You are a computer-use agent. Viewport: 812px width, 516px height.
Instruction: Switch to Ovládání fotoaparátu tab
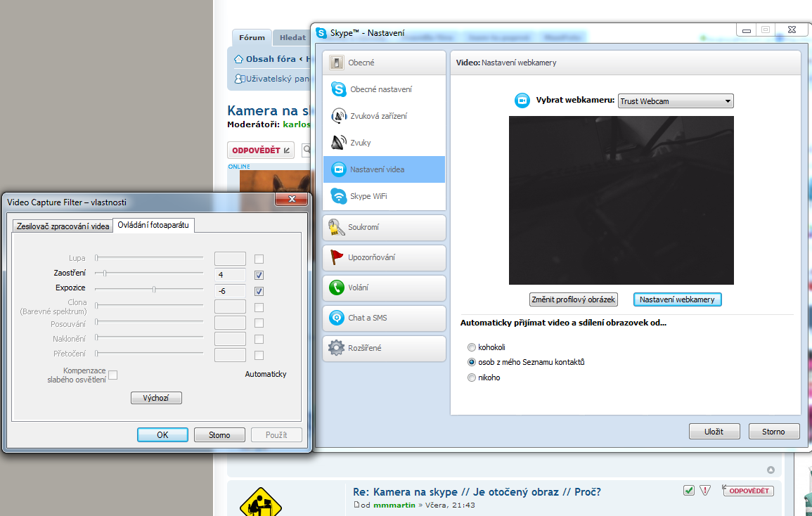(x=153, y=225)
